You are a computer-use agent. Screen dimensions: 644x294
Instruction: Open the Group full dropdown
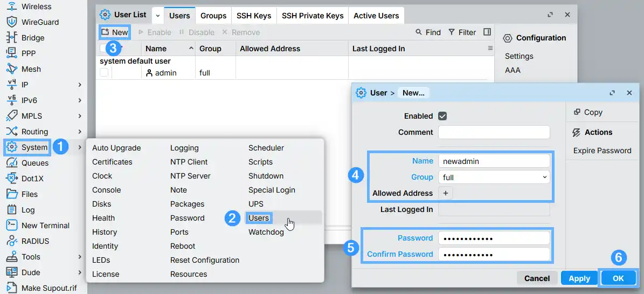(494, 177)
